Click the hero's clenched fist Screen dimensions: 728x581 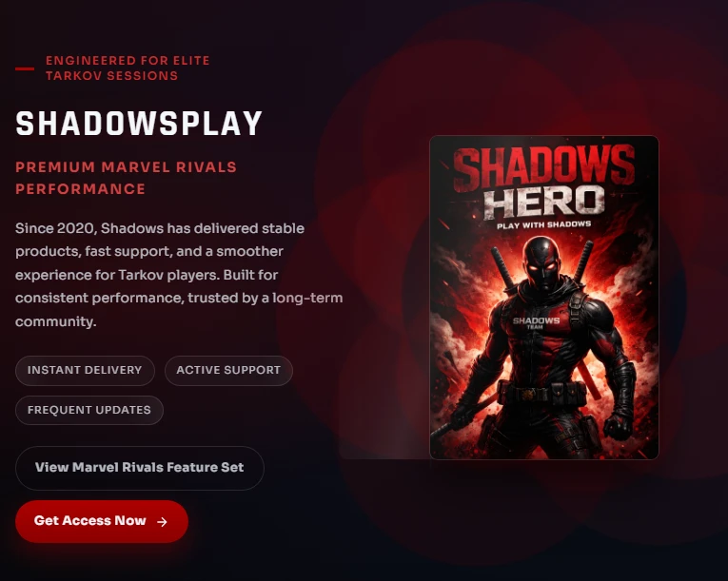click(x=620, y=426)
